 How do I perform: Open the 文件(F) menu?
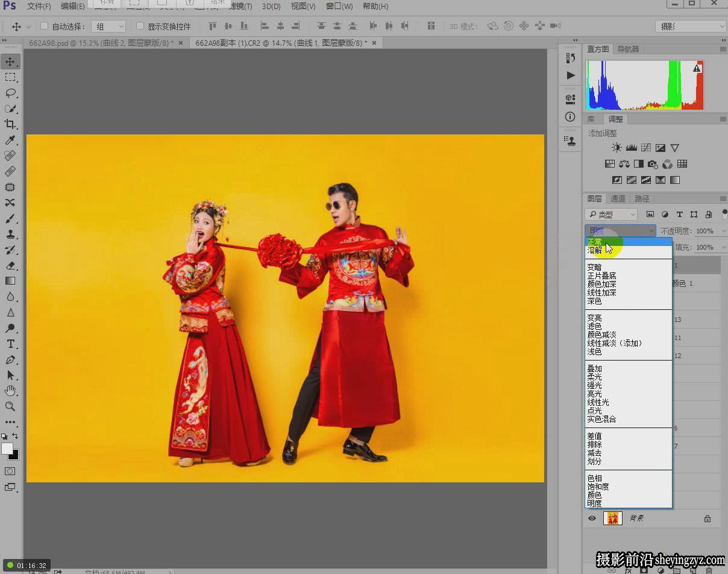[39, 7]
